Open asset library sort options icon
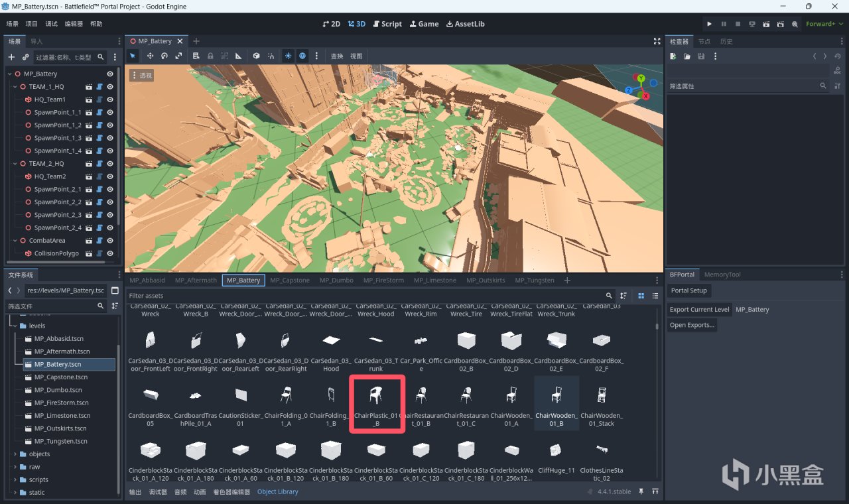 point(623,296)
